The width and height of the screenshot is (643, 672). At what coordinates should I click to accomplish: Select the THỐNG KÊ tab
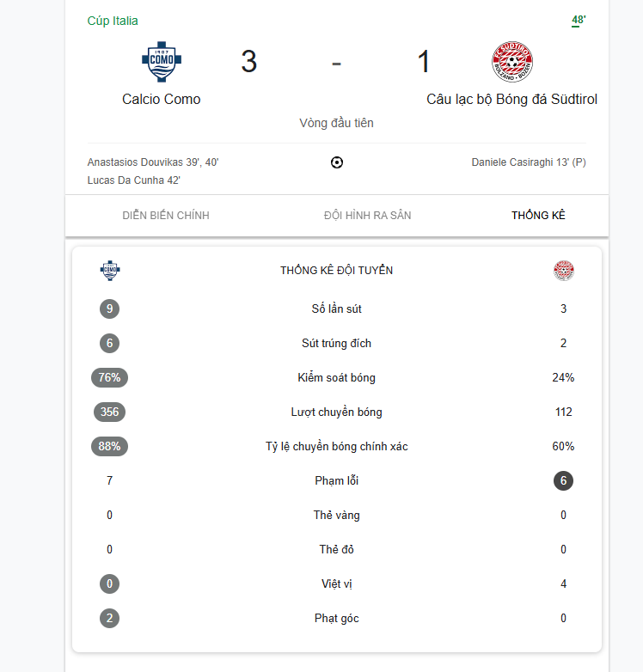[538, 216]
